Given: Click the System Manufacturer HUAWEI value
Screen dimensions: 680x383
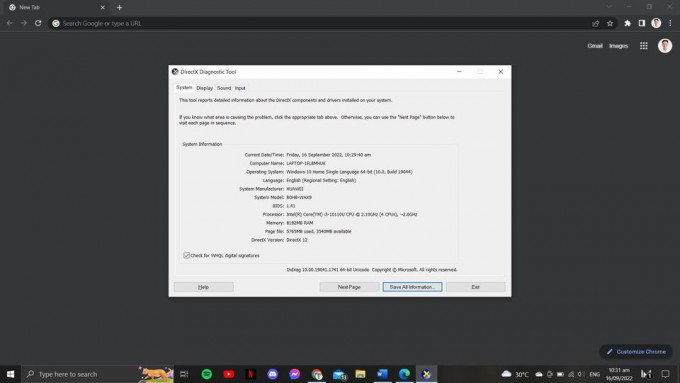Looking at the screenshot, I should 295,189.
